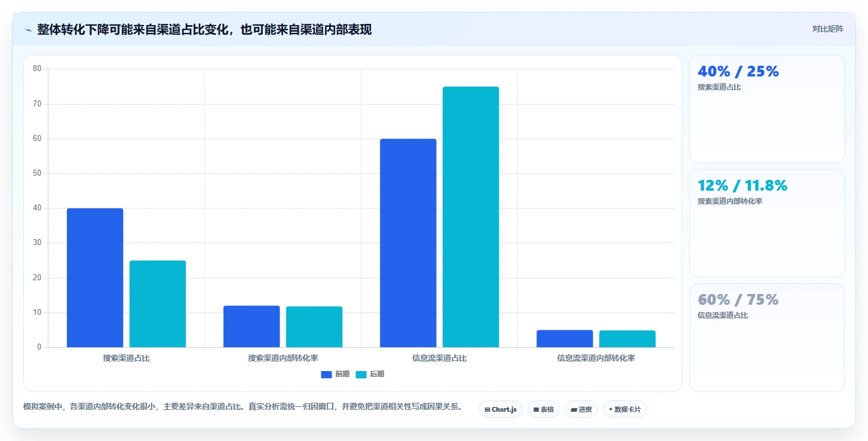Click the 70 y-axis tick label
This screenshot has width=868, height=441.
point(37,104)
